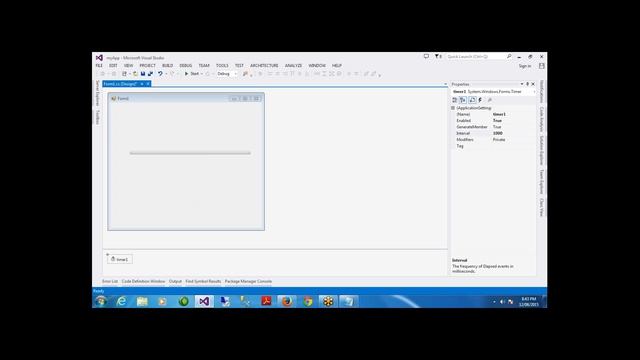Screen dimensions: 640x360
Task: Open the HELP menu
Action: (x=337, y=66)
